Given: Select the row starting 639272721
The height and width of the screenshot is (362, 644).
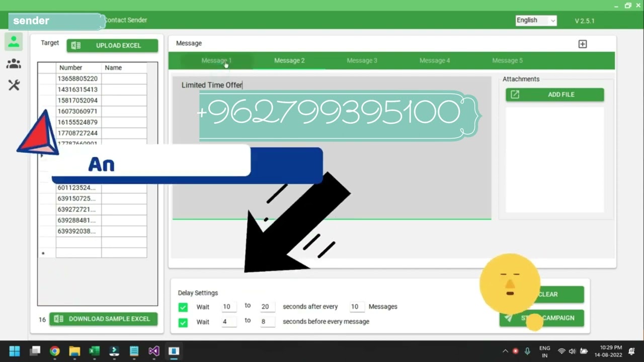Looking at the screenshot, I should point(78,210).
